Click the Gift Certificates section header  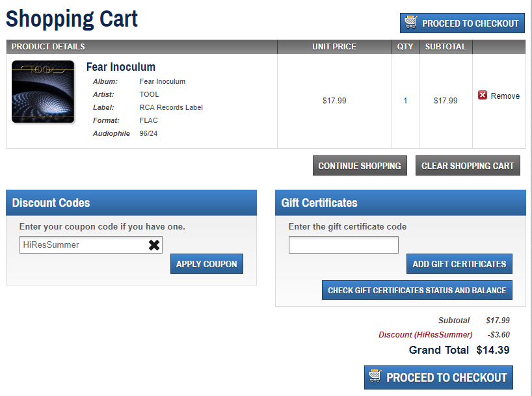tap(401, 203)
